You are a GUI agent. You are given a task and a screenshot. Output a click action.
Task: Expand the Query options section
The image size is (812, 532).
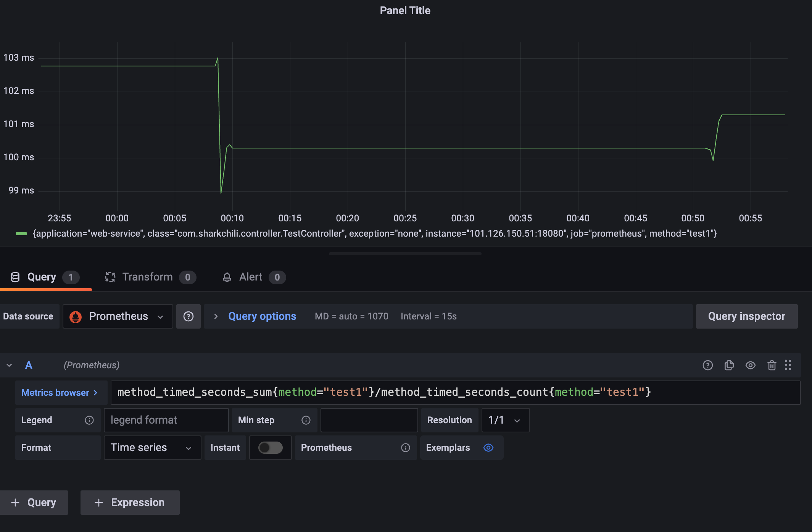[262, 316]
